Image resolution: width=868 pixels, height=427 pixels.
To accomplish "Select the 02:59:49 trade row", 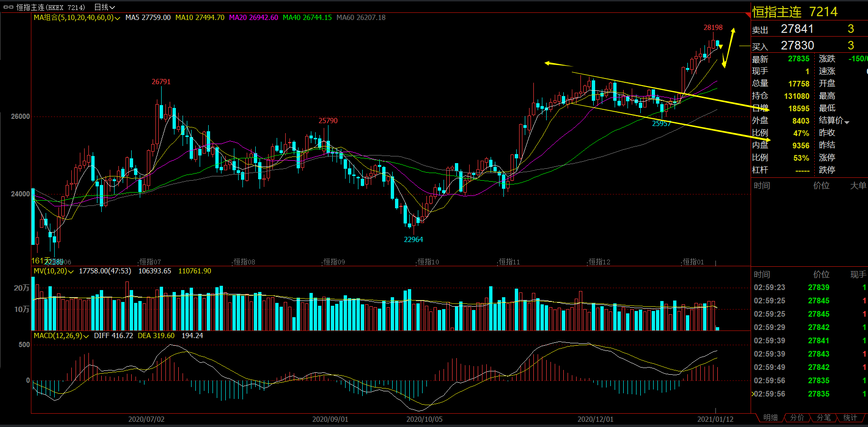I will click(810, 368).
